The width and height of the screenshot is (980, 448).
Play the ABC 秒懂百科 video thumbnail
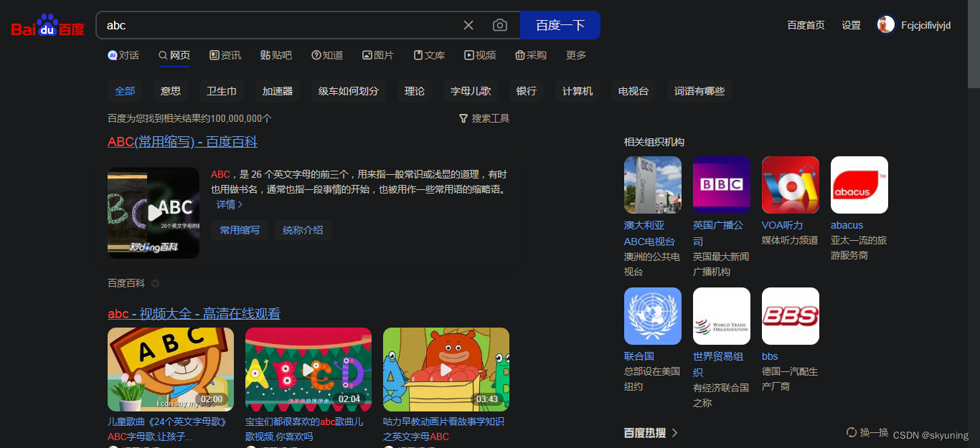click(154, 213)
